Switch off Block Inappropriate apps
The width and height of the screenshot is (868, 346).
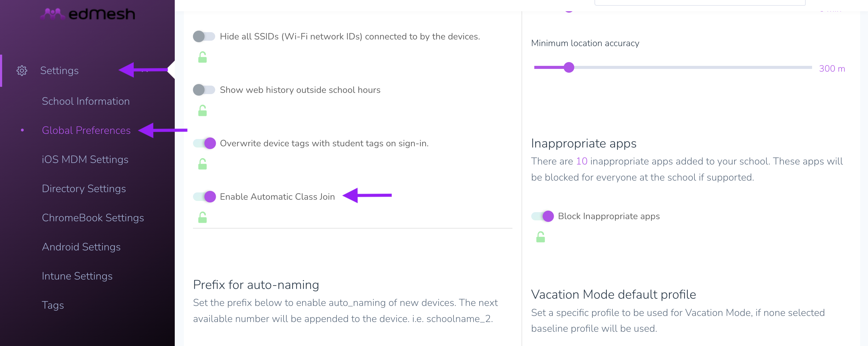pyautogui.click(x=542, y=216)
